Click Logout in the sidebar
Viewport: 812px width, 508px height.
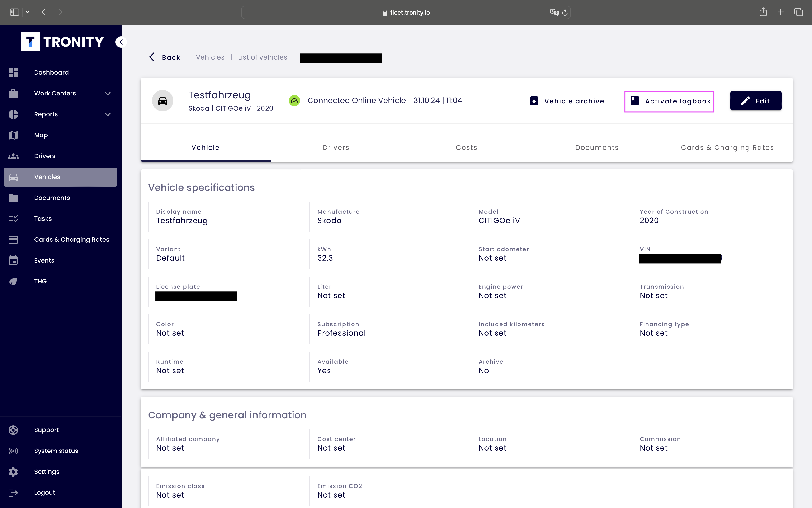(61, 493)
